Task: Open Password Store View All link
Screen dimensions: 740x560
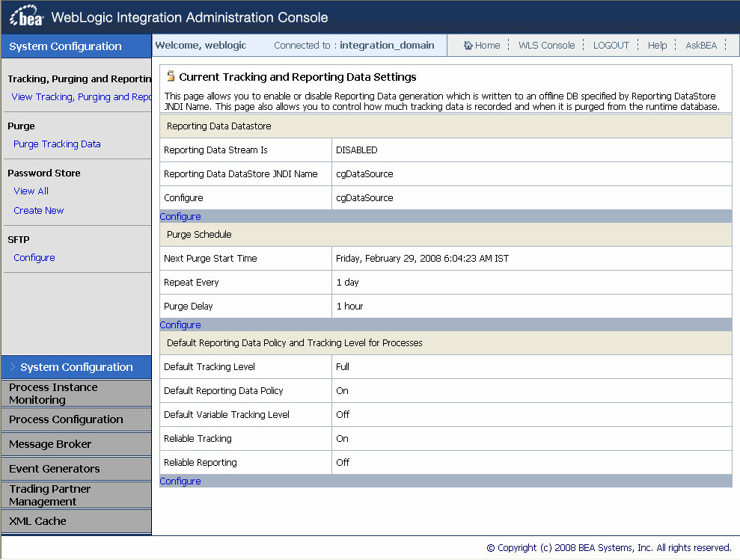Action: (31, 191)
